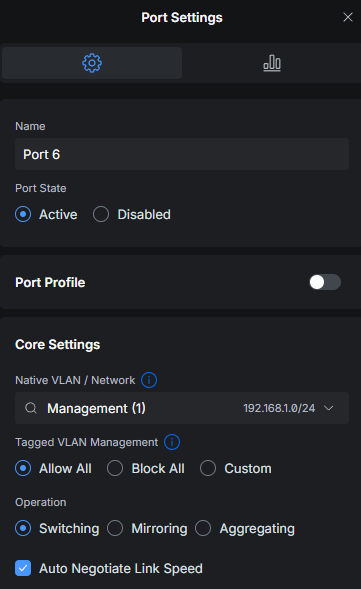Switch to the statistics bar chart tab
This screenshot has height=589, width=361.
coord(272,63)
